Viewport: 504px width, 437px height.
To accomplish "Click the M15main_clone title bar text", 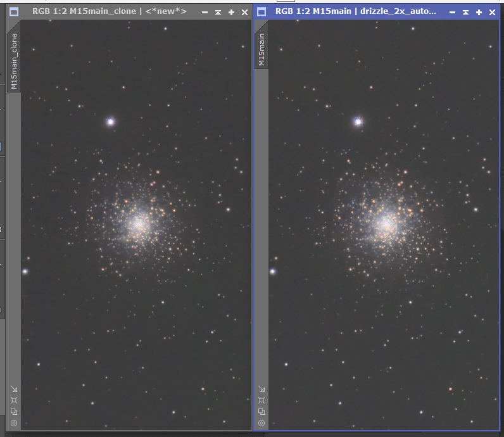I will tap(110, 11).
